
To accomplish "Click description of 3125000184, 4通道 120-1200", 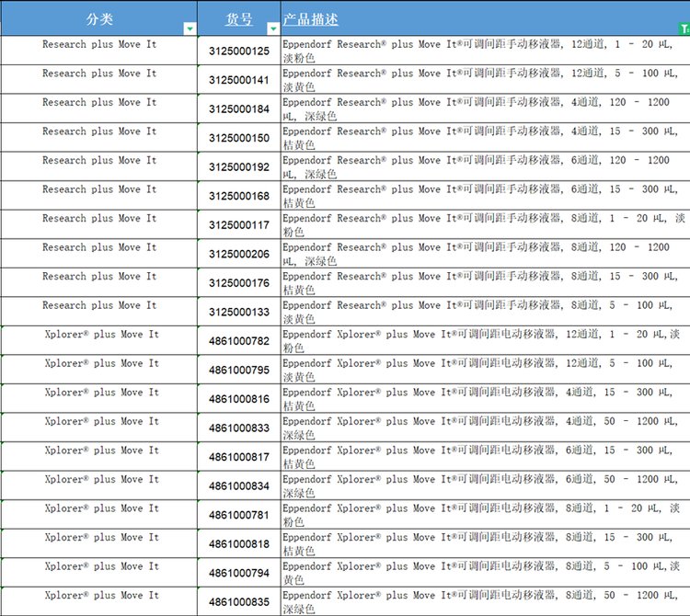I will [x=486, y=109].
